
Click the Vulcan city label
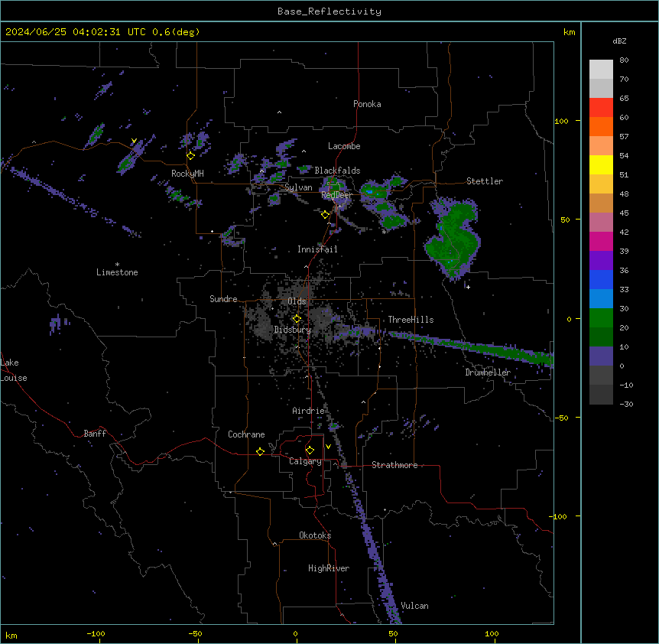pyautogui.click(x=414, y=606)
